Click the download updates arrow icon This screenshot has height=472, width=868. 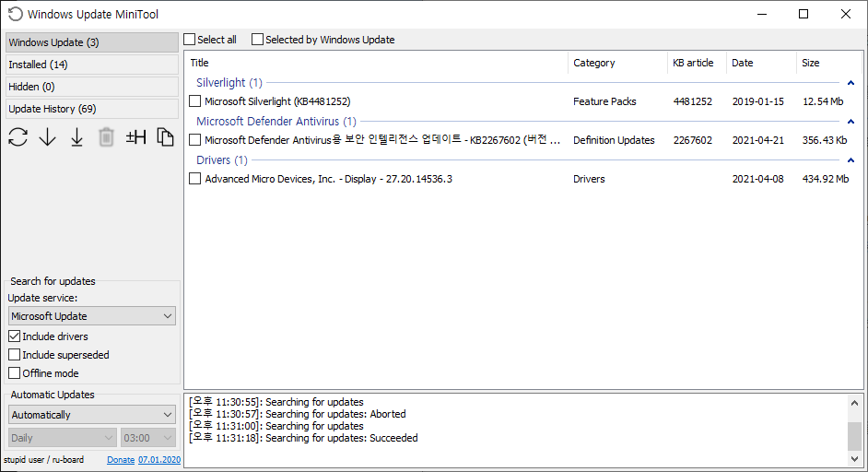(x=48, y=136)
